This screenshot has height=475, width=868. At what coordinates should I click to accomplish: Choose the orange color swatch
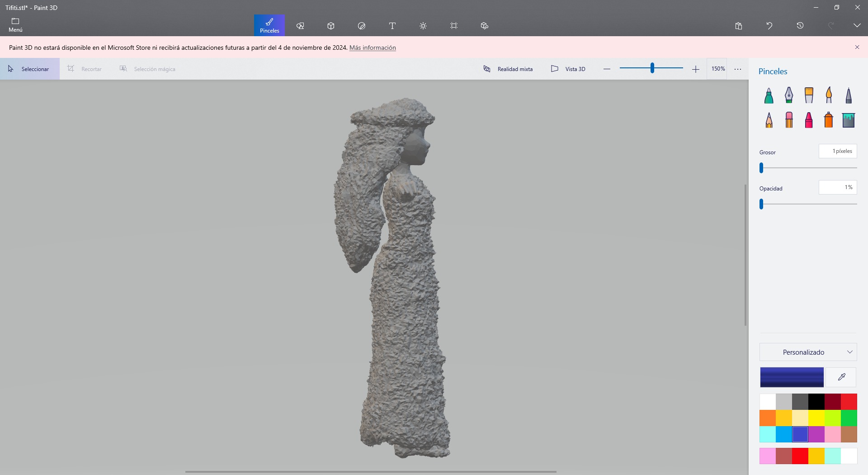coord(768,418)
